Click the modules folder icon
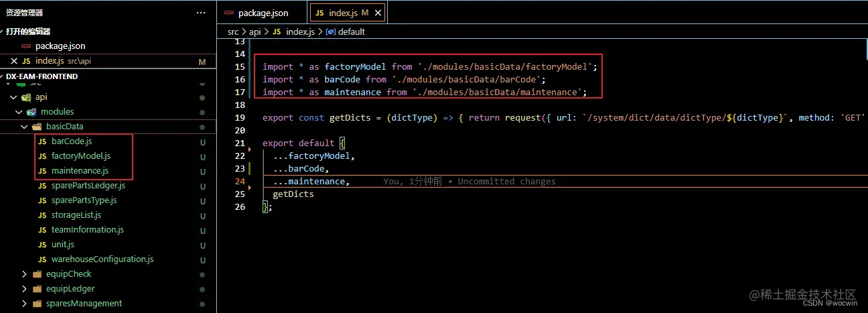 pos(31,112)
